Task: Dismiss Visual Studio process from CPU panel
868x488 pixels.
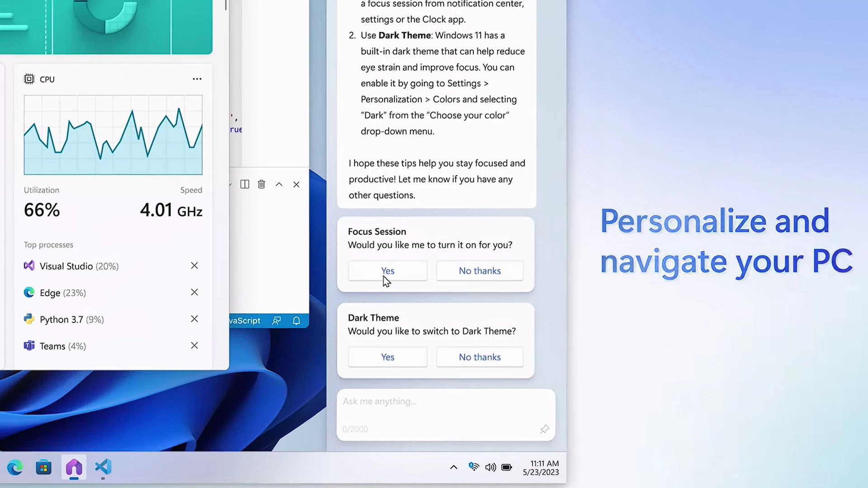Action: click(194, 265)
